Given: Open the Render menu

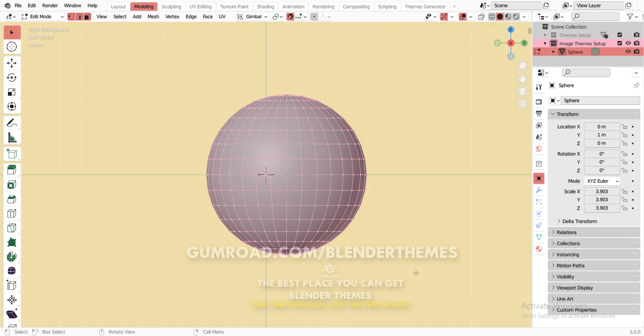Looking at the screenshot, I should pos(50,6).
